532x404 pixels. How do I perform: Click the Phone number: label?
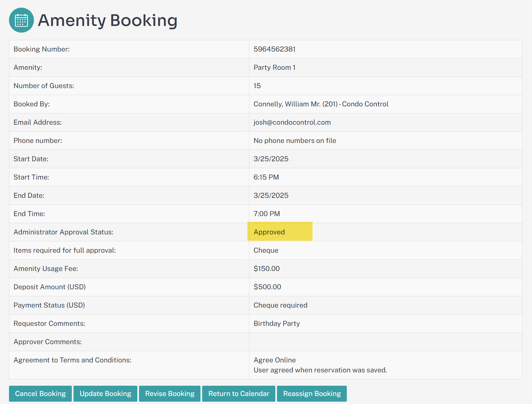38,141
